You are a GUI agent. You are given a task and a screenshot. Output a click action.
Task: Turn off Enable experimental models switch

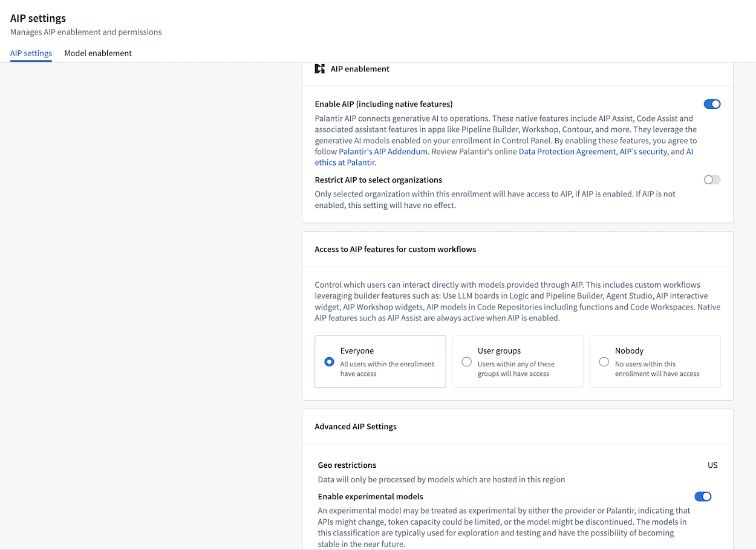coord(703,497)
